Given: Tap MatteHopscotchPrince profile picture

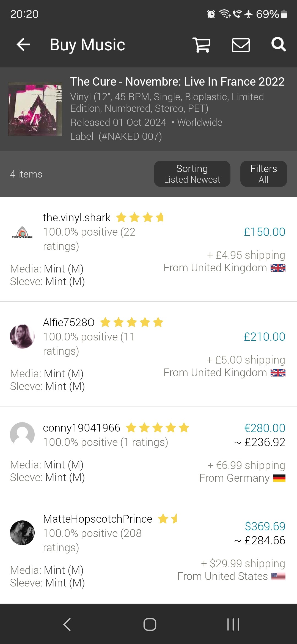Looking at the screenshot, I should tap(22, 533).
